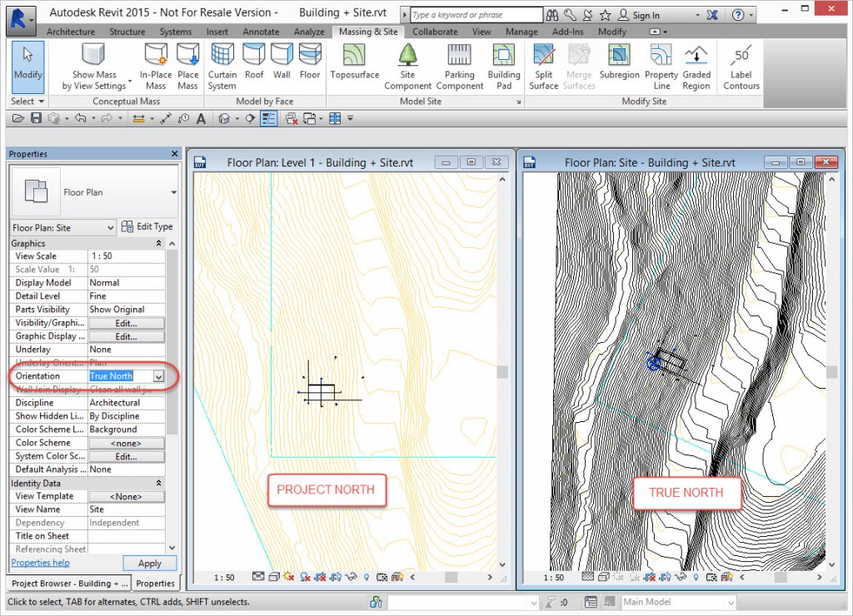Open the Manage menu tab
853x616 pixels.
pyautogui.click(x=521, y=31)
